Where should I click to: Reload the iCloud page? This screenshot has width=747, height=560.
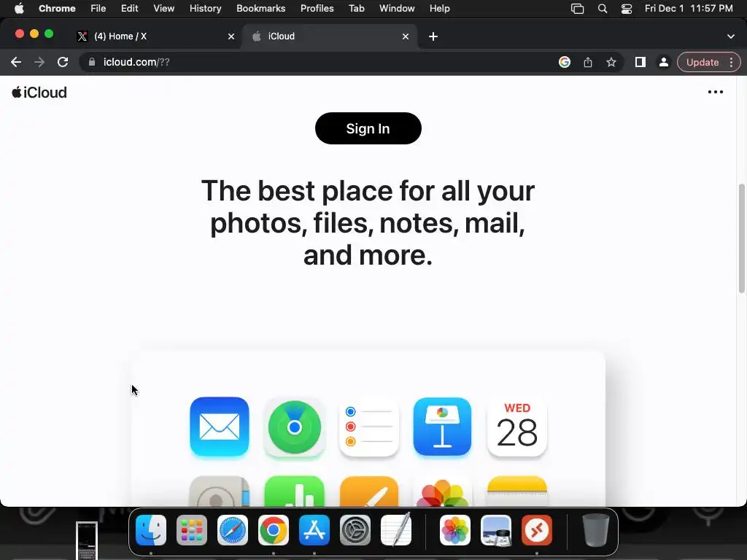[63, 63]
